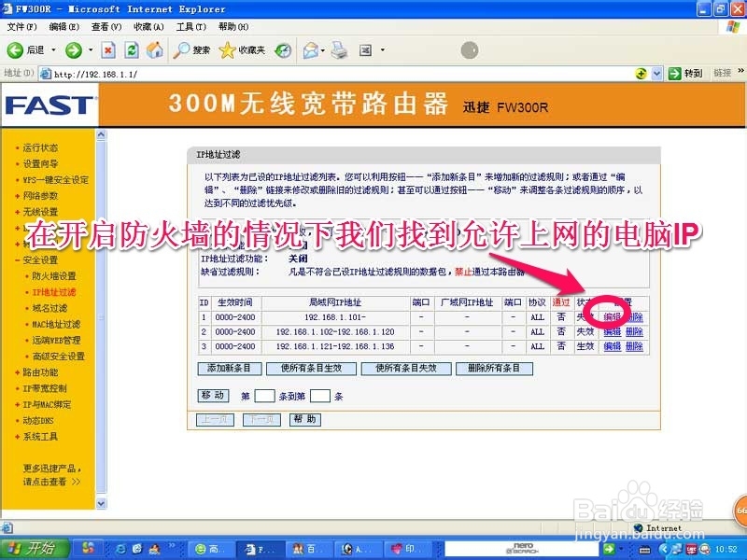
Task: Open the Windows 开始 Start button
Action: (35, 549)
